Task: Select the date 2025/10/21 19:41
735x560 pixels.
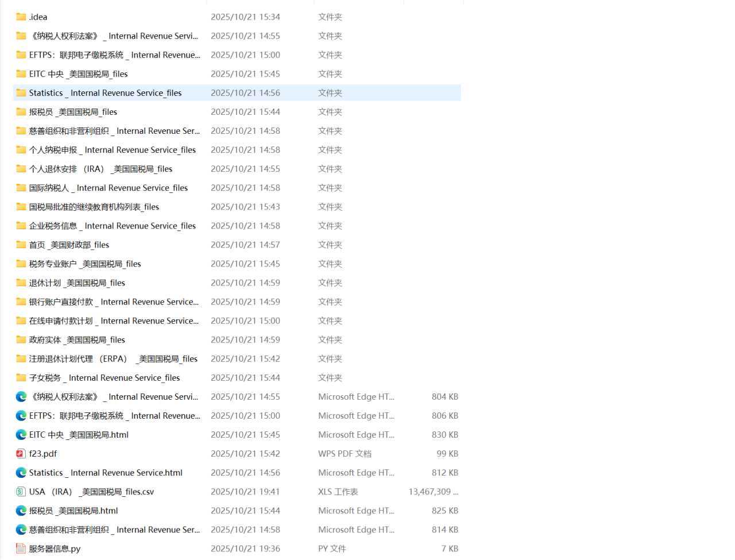Action: click(245, 491)
